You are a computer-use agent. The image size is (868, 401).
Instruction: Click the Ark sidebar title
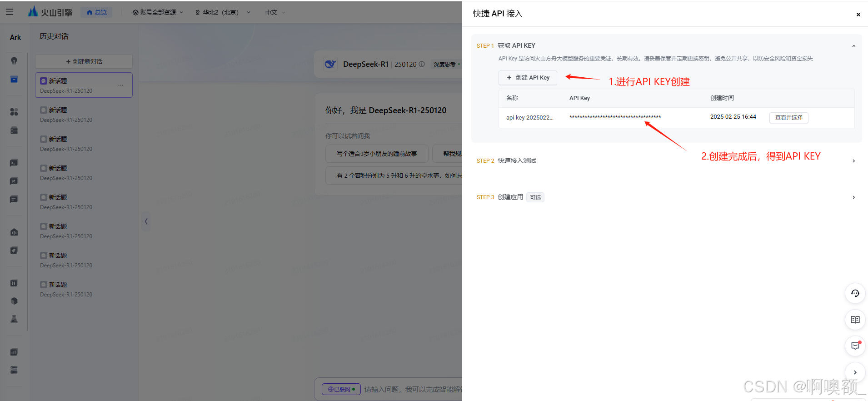point(15,37)
